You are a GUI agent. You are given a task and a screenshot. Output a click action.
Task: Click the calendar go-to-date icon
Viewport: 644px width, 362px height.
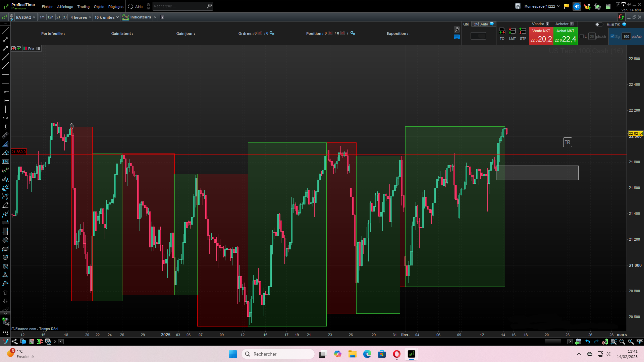coord(578,342)
